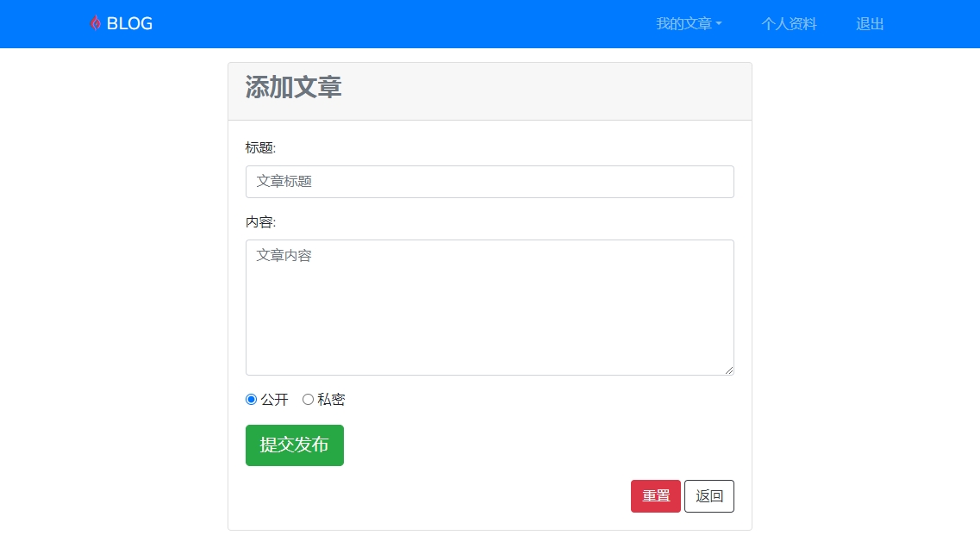Click the text area resize handle
Image resolution: width=980 pixels, height=560 pixels.
click(x=729, y=370)
